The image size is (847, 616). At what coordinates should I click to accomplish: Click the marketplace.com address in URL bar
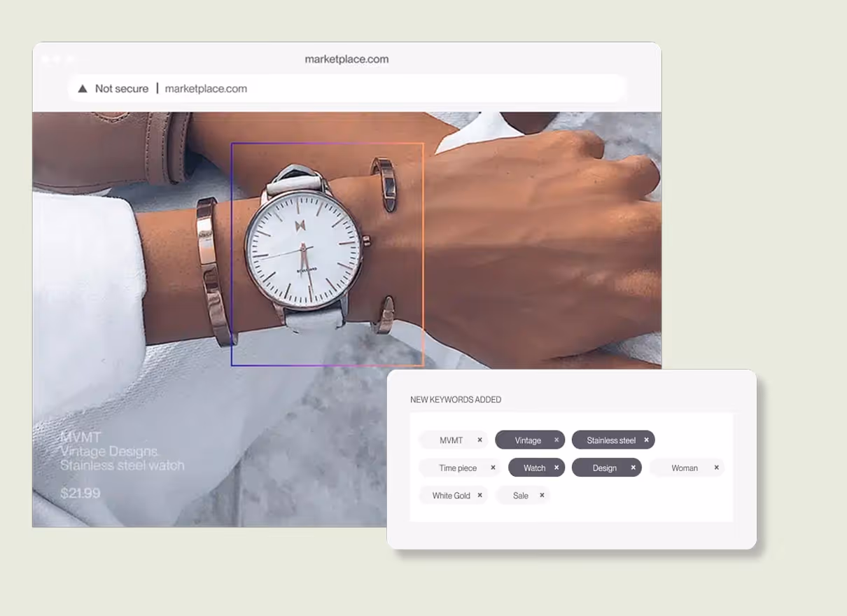pyautogui.click(x=206, y=89)
